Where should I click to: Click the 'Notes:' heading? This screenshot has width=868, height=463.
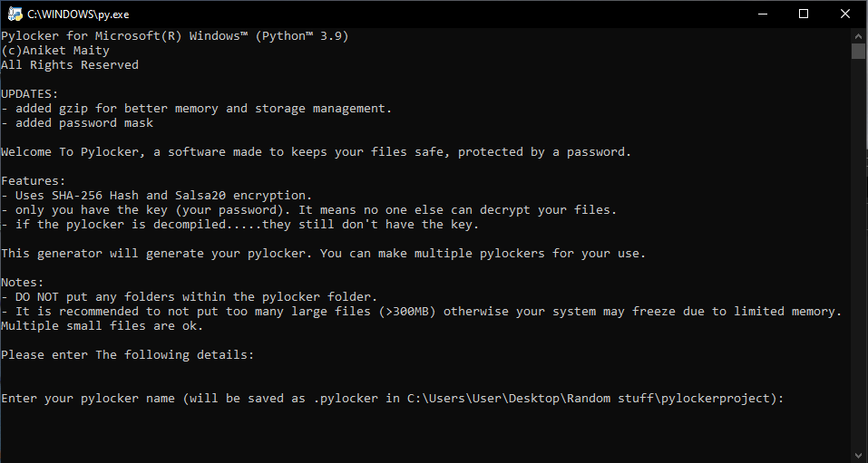click(22, 283)
